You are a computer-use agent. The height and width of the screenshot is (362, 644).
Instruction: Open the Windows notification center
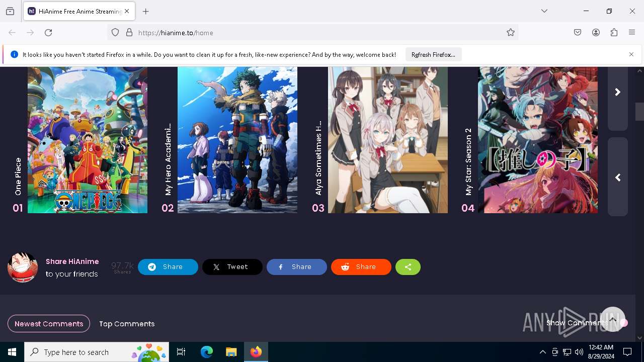(x=627, y=352)
